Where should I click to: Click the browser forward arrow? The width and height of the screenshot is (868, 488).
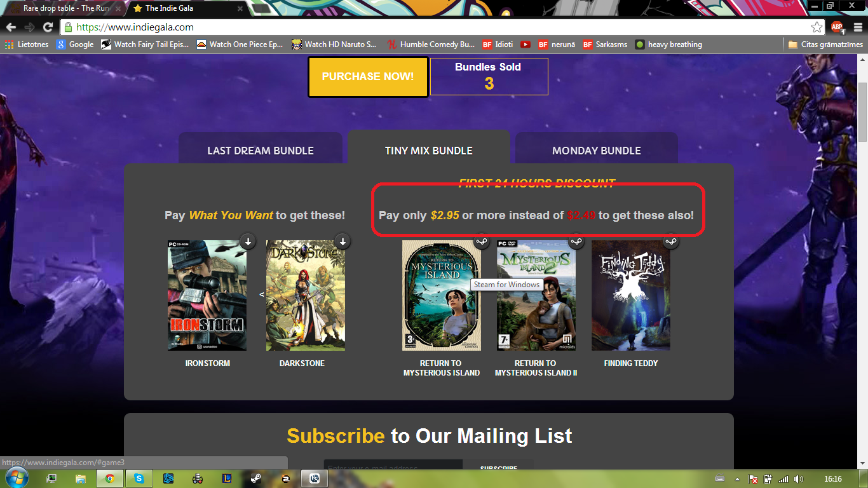[29, 27]
